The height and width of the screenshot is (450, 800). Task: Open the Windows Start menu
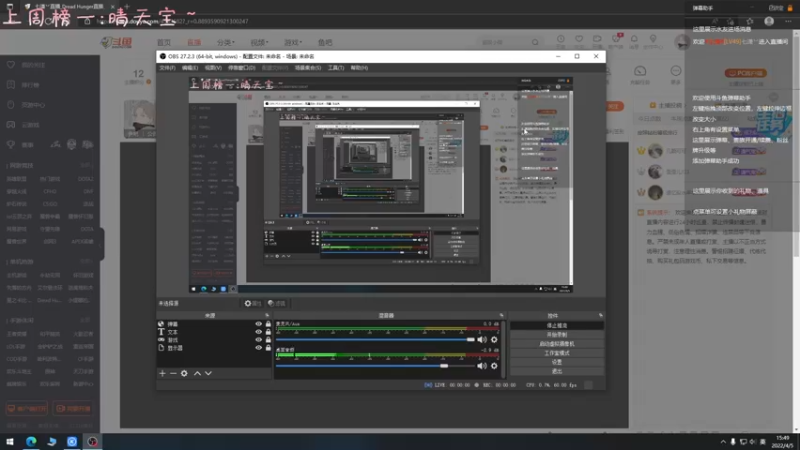[10, 442]
